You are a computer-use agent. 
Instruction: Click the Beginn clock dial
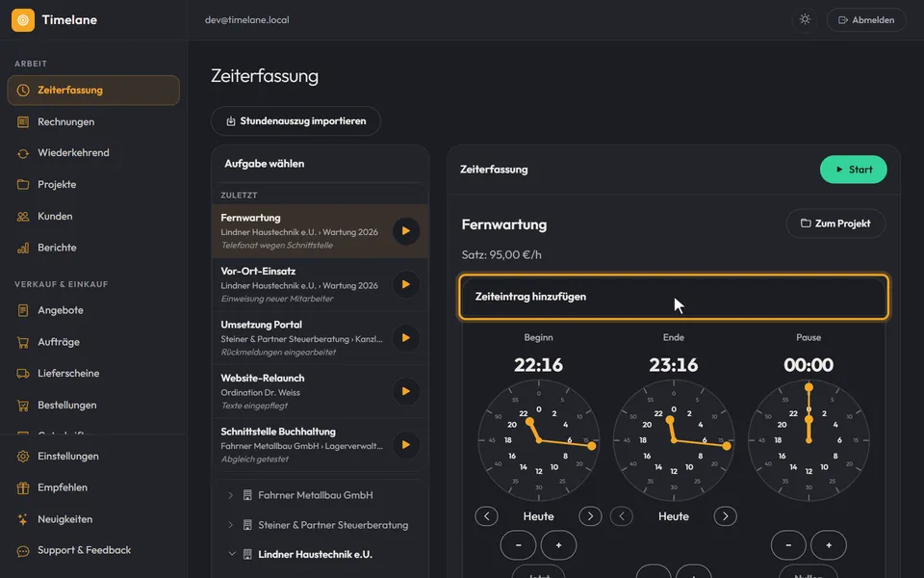click(539, 440)
